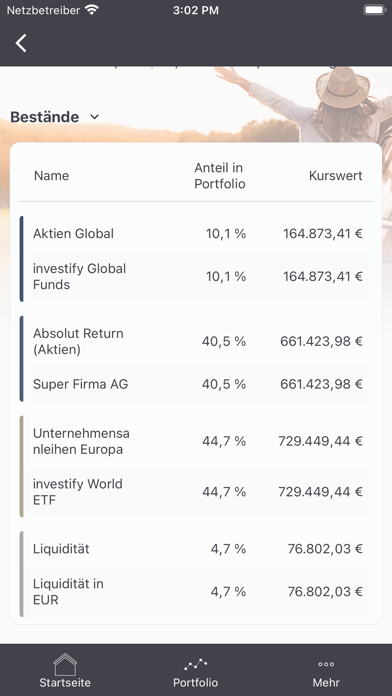Click the gray Liquidität color bar

coord(21,574)
